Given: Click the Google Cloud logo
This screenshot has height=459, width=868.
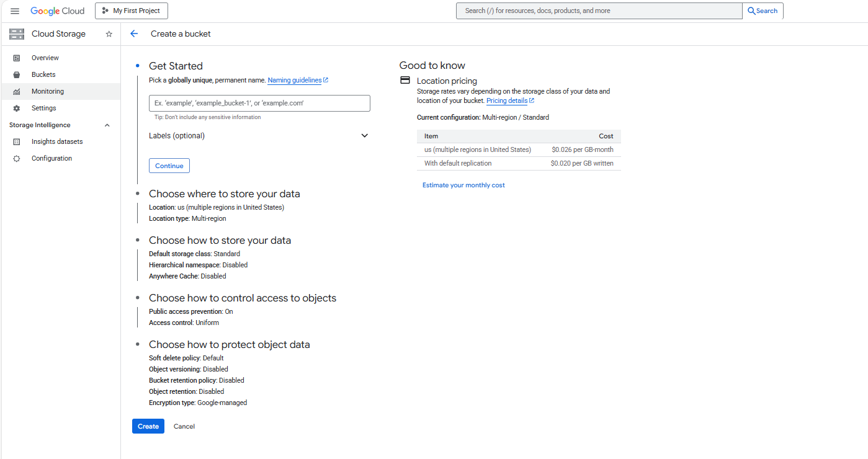Looking at the screenshot, I should pos(58,11).
